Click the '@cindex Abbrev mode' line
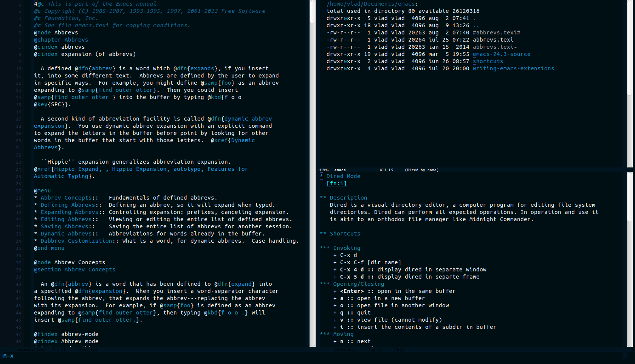 point(66,341)
